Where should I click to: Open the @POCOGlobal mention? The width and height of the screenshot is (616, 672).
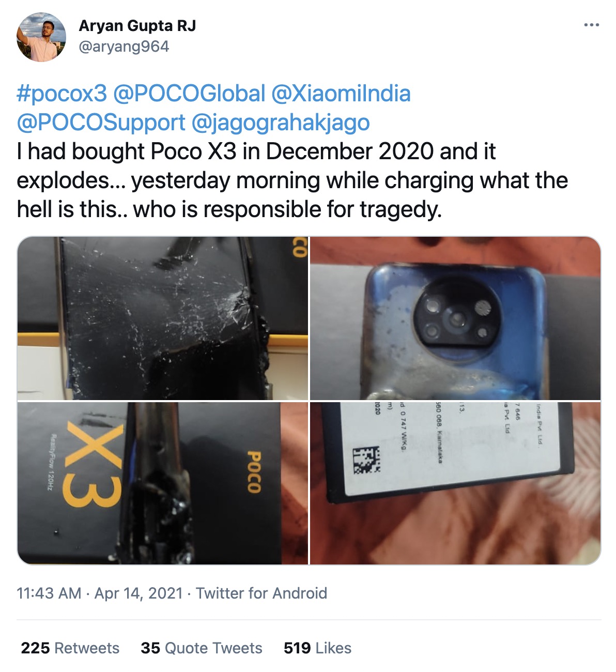[x=189, y=94]
